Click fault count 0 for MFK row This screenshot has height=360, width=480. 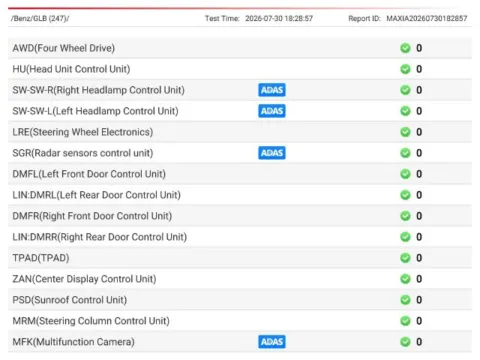pos(419,342)
